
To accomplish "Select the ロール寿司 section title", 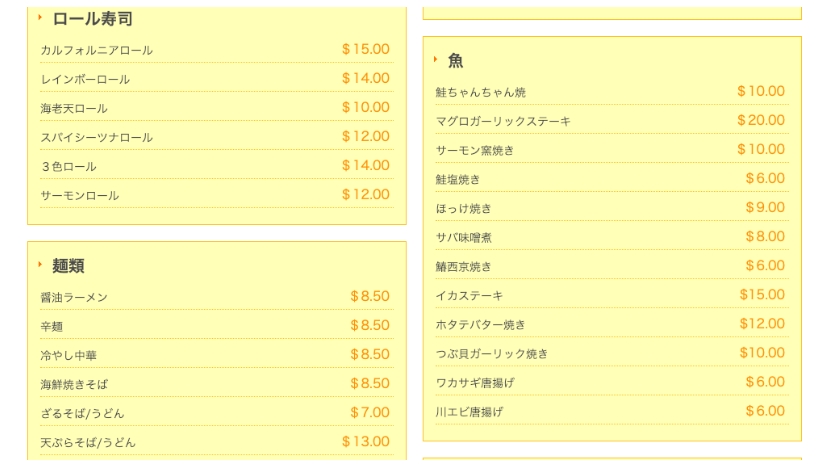I will coord(93,19).
